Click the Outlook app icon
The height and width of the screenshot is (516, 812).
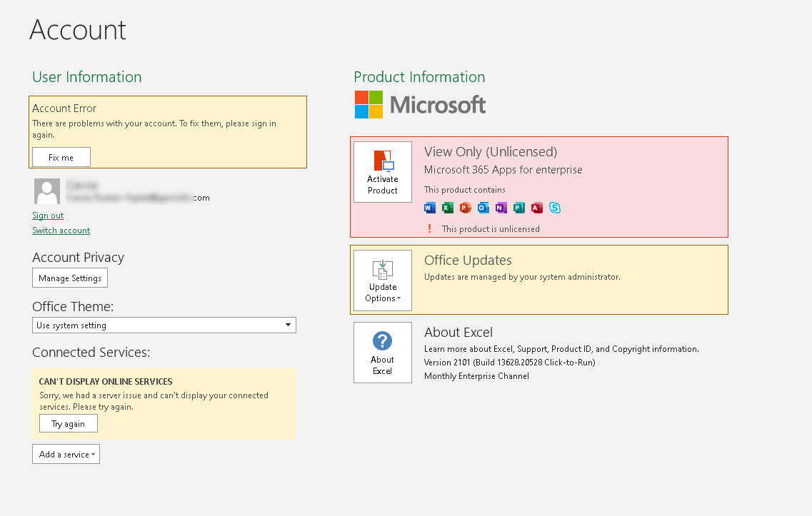click(x=483, y=208)
